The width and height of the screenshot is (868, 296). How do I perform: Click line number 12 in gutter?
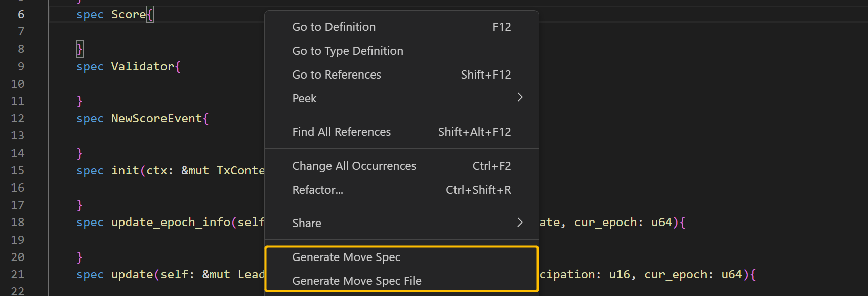click(x=18, y=118)
